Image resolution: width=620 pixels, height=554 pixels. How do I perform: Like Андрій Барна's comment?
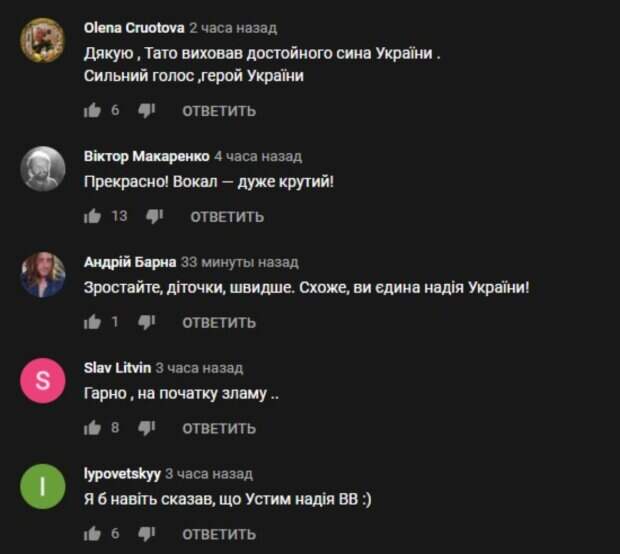click(93, 322)
